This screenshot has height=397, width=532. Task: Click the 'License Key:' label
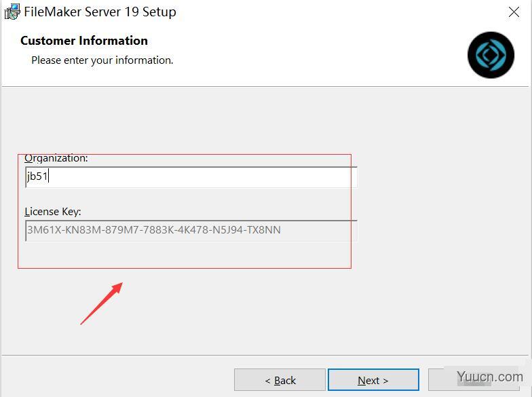click(x=53, y=212)
